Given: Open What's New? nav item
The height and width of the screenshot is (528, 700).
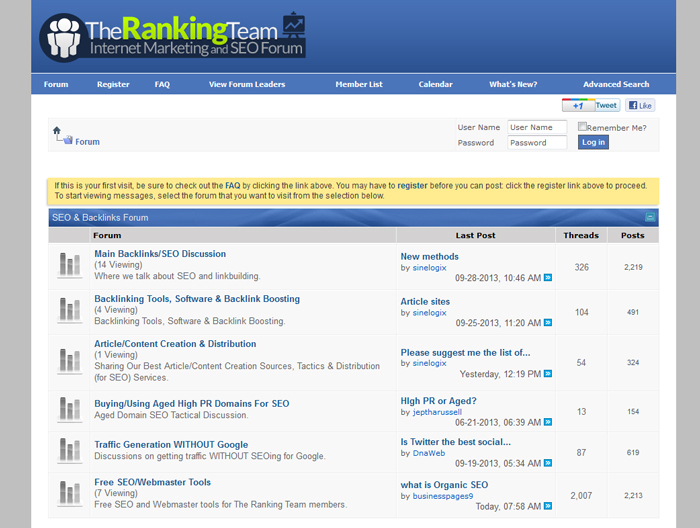Looking at the screenshot, I should pos(513,84).
